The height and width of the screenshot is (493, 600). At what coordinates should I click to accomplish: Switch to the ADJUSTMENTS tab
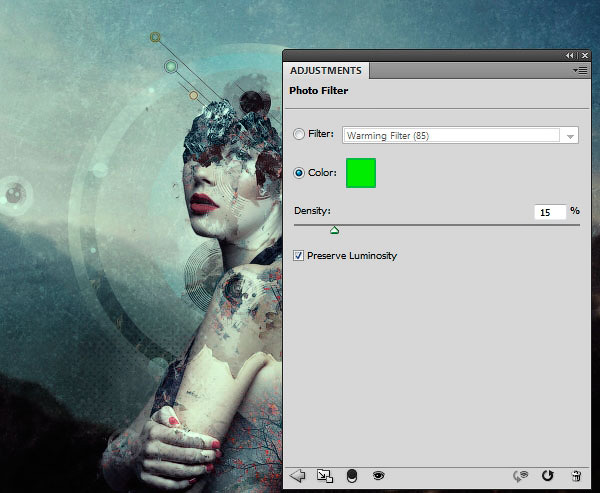click(326, 71)
